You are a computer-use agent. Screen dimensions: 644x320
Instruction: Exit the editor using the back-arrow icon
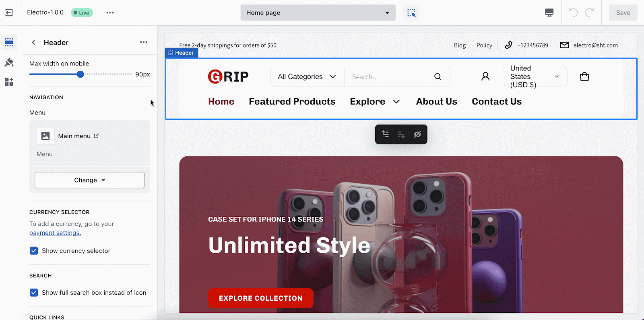click(9, 12)
